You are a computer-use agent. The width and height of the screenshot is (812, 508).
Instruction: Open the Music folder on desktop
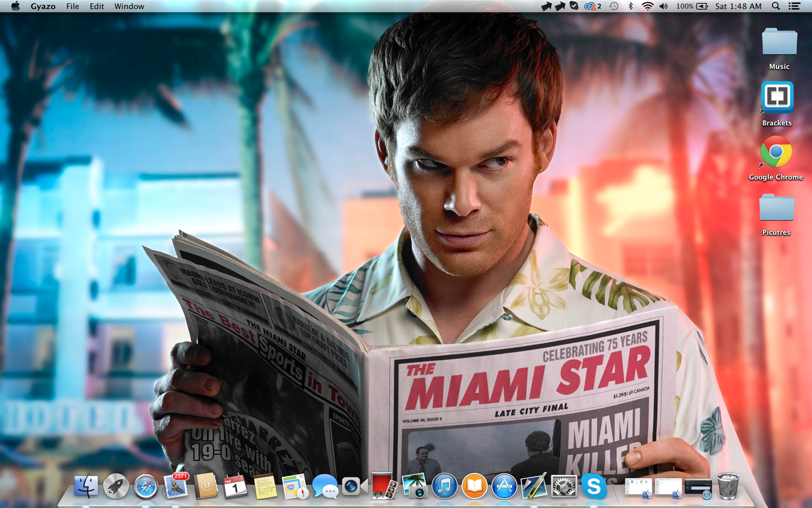click(779, 49)
